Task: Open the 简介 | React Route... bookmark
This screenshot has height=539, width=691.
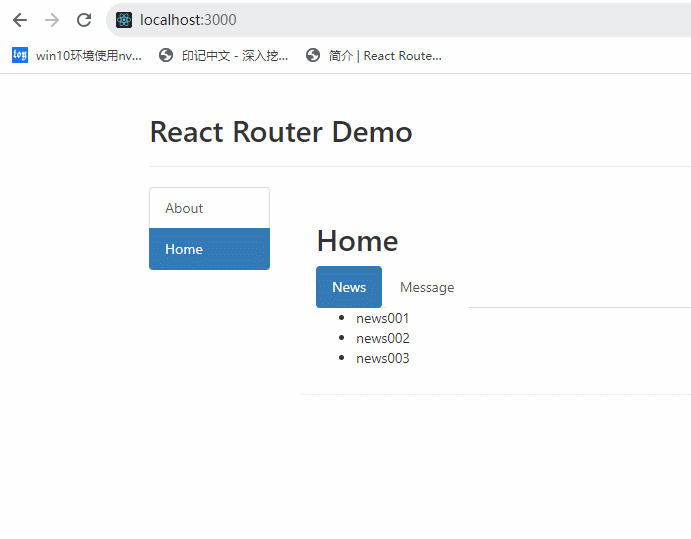Action: [385, 56]
